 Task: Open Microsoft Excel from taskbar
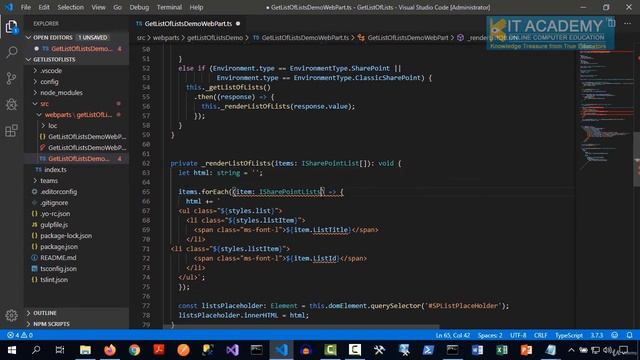point(502,350)
